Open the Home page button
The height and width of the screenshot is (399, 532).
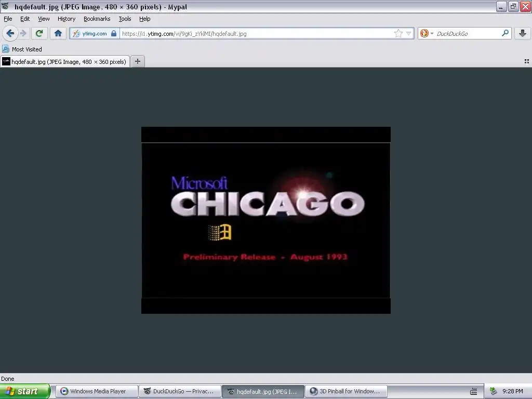[58, 33]
